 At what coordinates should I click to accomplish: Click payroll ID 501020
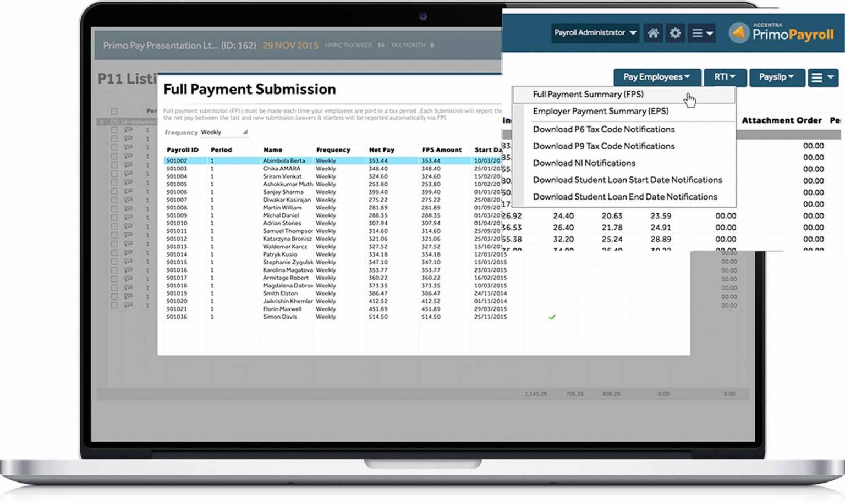tap(177, 301)
